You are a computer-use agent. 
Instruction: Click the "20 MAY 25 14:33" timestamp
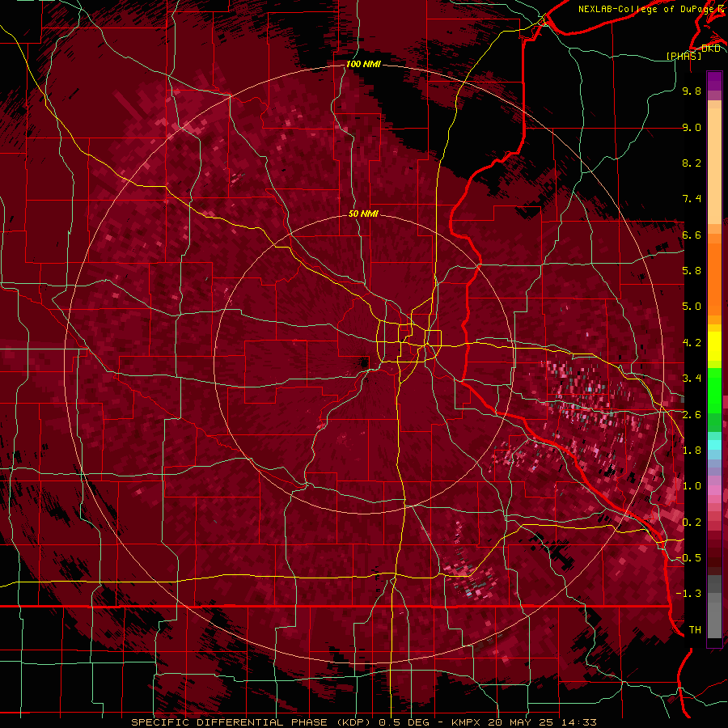click(542, 722)
